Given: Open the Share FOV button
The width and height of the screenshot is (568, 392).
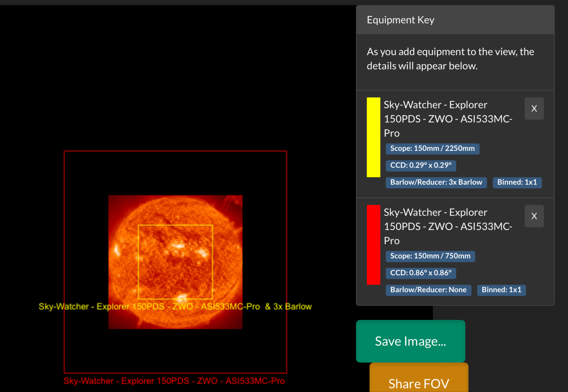Looking at the screenshot, I should tap(419, 378).
